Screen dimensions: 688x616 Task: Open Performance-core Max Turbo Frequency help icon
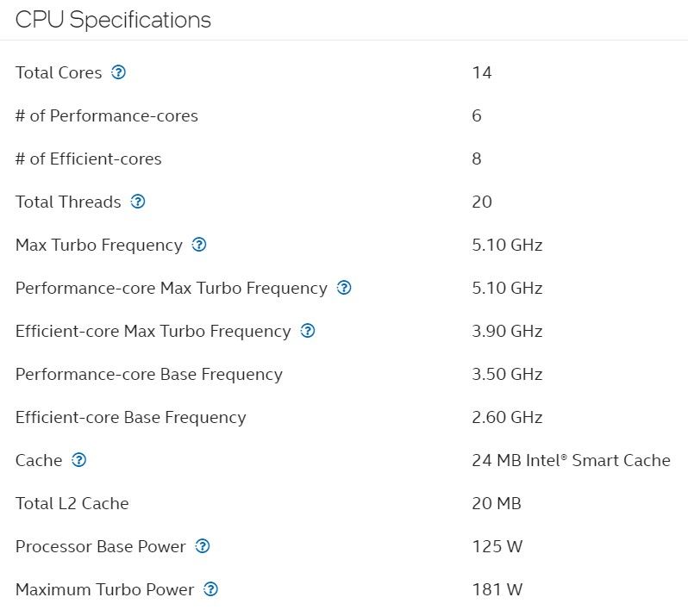coord(344,288)
